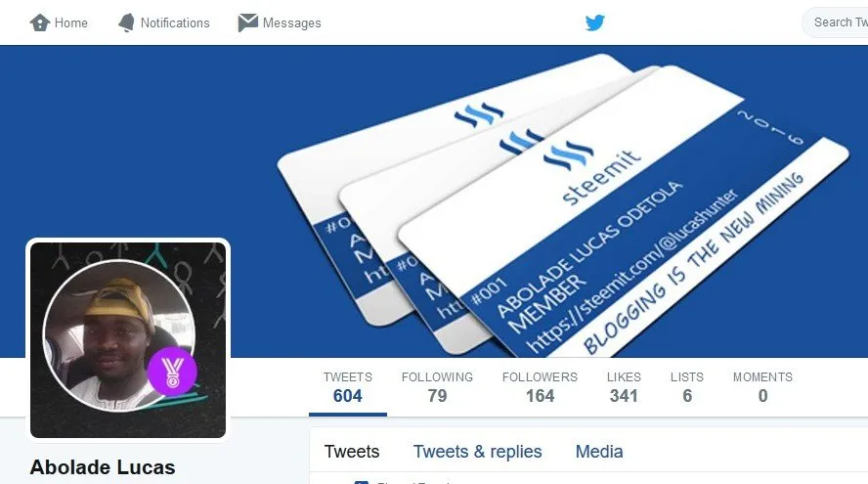Switch to Tweets & replies tab
Screen dimensions: 868x484
[478, 452]
